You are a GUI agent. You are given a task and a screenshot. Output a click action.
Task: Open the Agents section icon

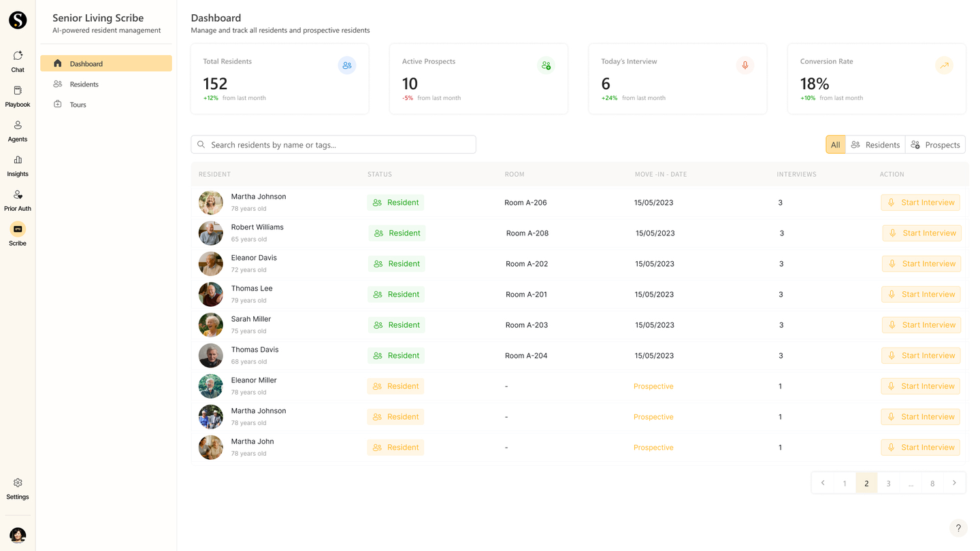18,125
